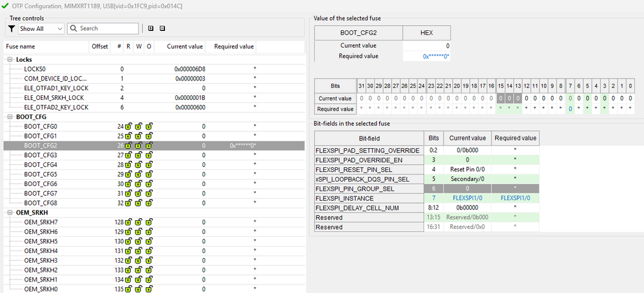Collapse the Locks fuse group
This screenshot has width=644, height=293.
coord(10,59)
